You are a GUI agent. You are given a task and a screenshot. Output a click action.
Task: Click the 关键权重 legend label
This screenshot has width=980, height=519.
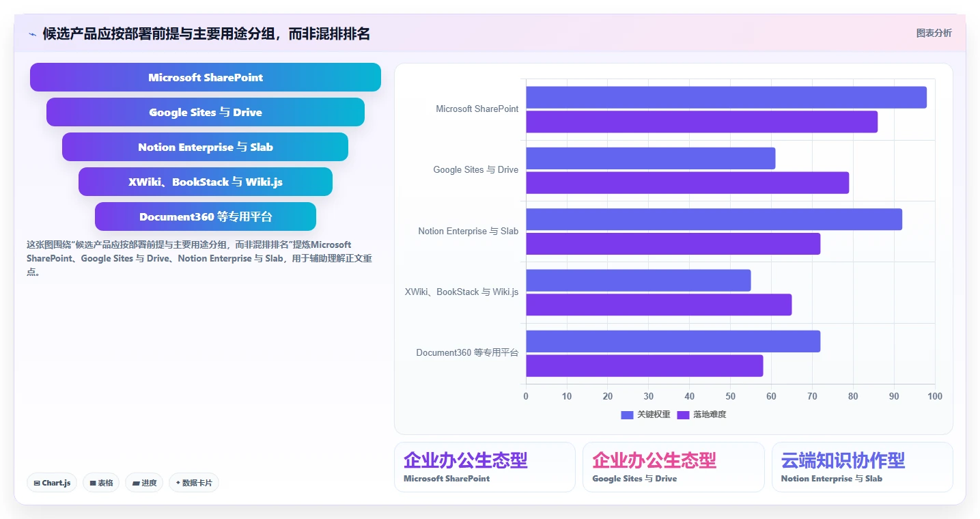tap(654, 415)
